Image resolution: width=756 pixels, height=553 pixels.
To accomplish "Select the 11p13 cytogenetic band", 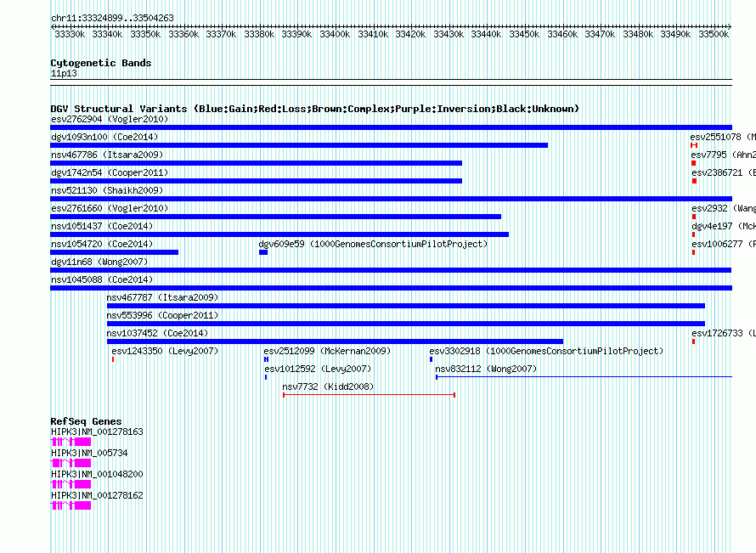I will click(391, 82).
